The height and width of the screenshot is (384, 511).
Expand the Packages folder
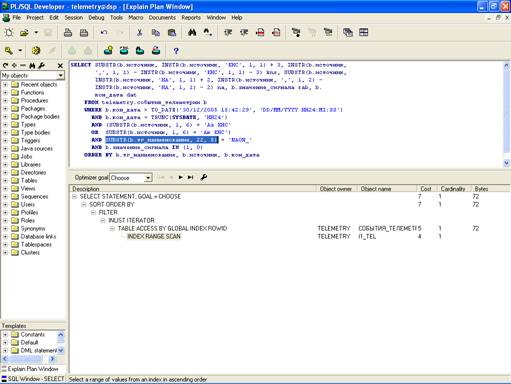[5, 108]
